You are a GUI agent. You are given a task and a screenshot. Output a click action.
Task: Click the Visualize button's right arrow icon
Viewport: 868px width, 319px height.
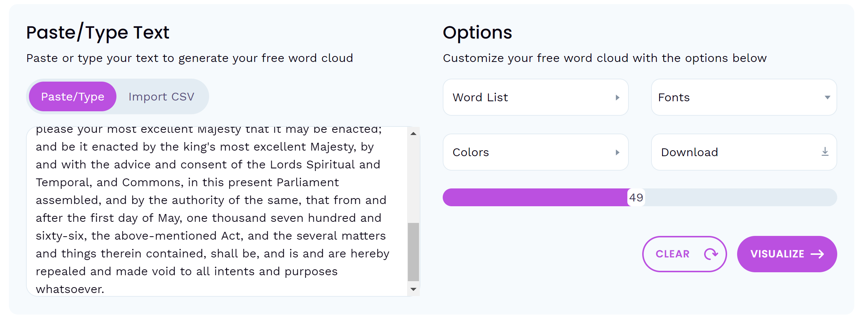point(817,254)
